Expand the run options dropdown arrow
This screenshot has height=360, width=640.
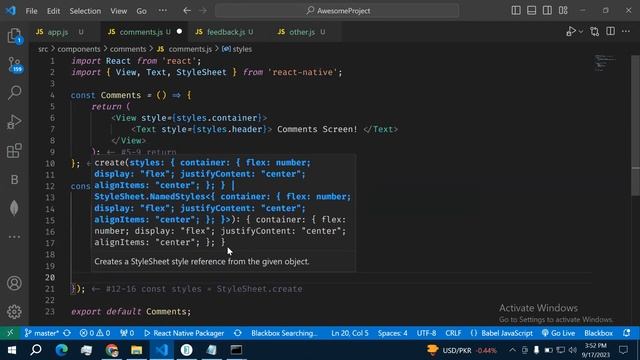click(x=581, y=31)
